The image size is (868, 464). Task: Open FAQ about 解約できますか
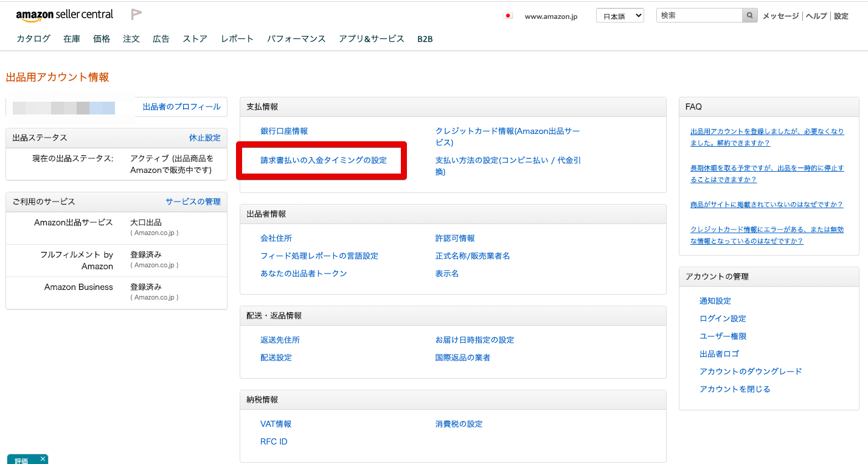767,137
